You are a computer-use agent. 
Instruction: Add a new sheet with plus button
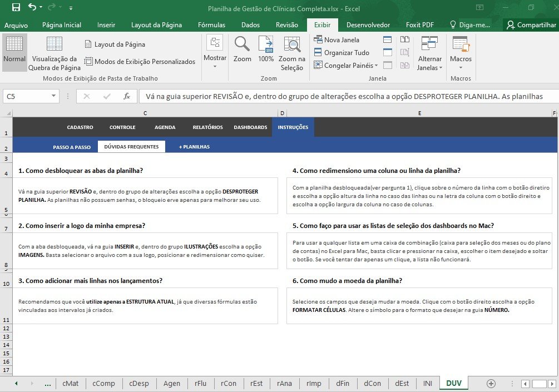pos(491,383)
